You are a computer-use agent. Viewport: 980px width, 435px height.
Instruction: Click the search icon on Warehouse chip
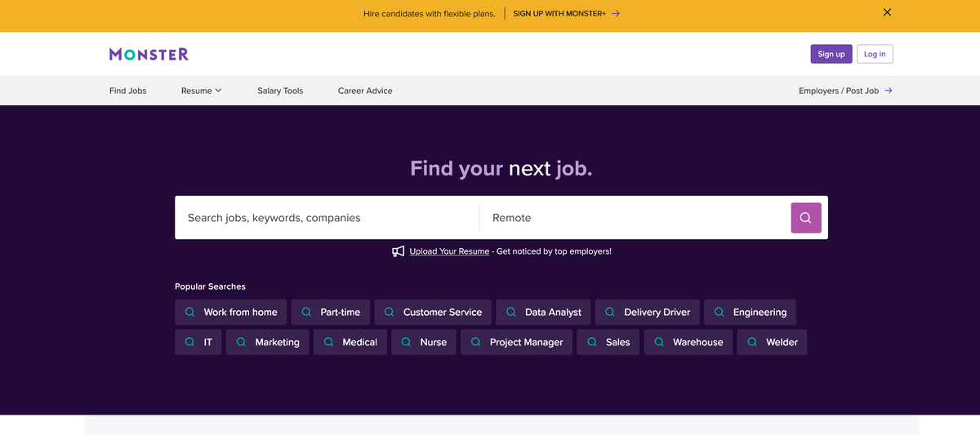(x=659, y=342)
